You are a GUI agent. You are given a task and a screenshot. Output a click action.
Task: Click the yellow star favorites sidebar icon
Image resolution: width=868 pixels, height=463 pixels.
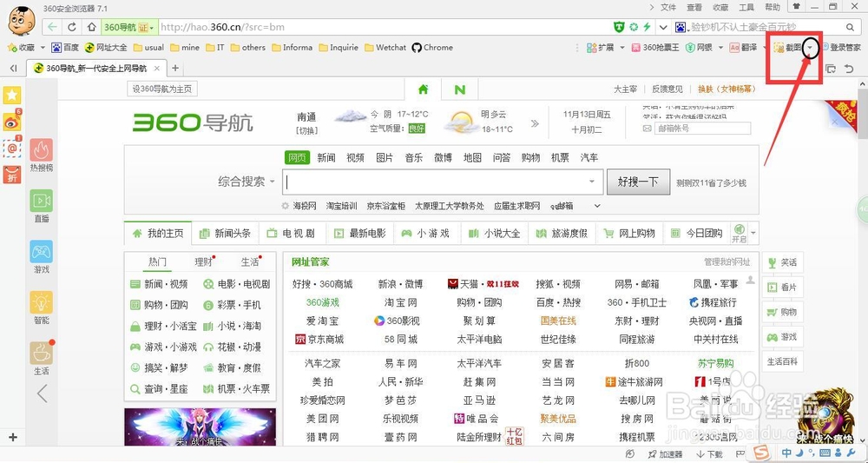(12, 95)
